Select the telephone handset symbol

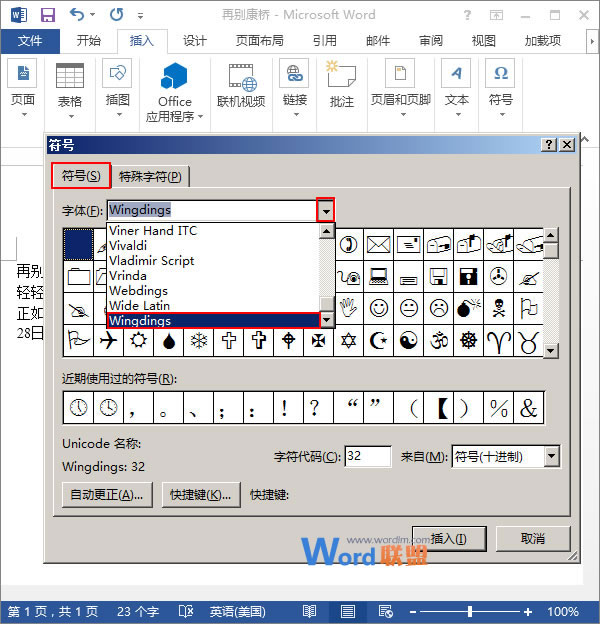pos(349,244)
